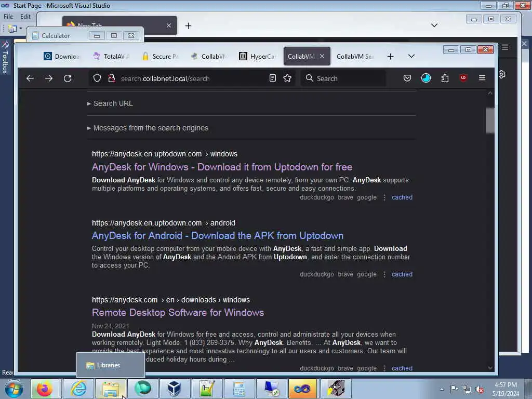Open the Windows Start button
This screenshot has height=399, width=532.
click(x=14, y=389)
